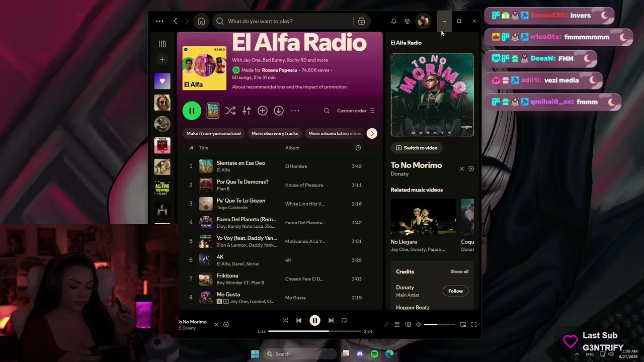Viewport: 644px width, 362px height.
Task: Pause the playlist with the green button
Action: click(192, 111)
